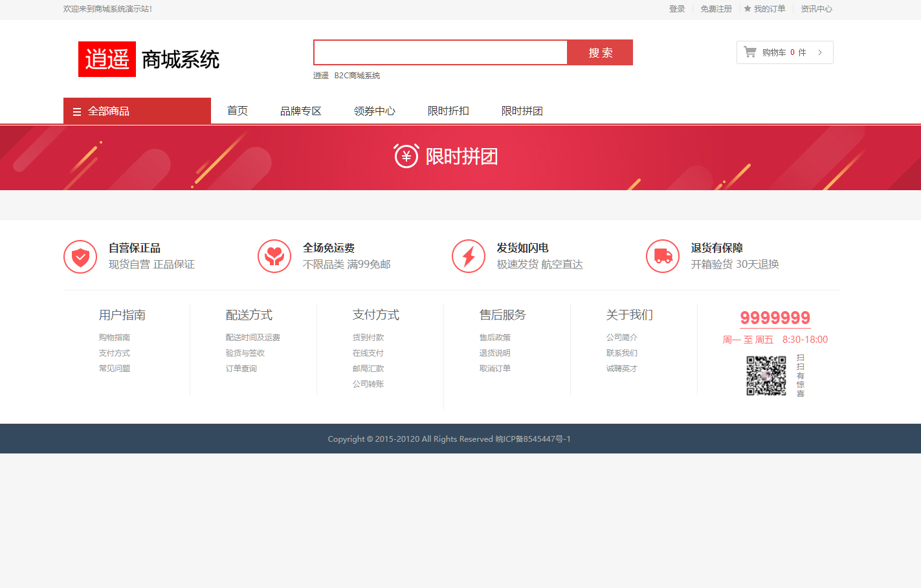
Task: Go to the 首页 tab
Action: pos(238,111)
